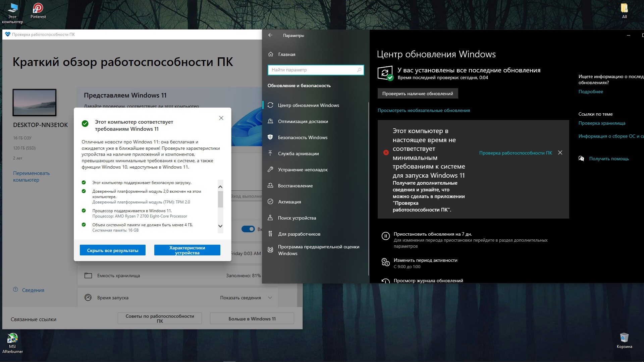Viewport: 644px width, 362px height.
Task: Open 'Устранение неполадок' section
Action: [315, 170]
